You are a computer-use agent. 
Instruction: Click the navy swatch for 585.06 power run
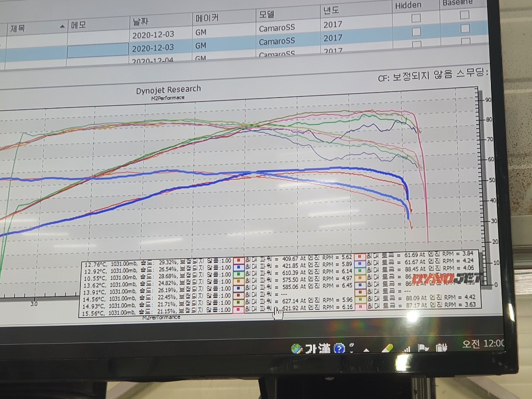point(239,288)
